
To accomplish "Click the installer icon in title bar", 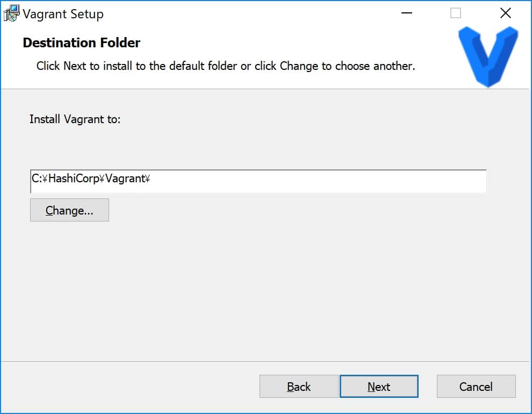I will [11, 13].
